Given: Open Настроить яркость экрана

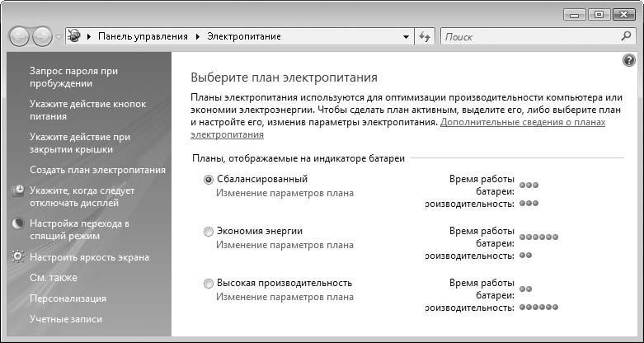Looking at the screenshot, I should (x=90, y=257).
